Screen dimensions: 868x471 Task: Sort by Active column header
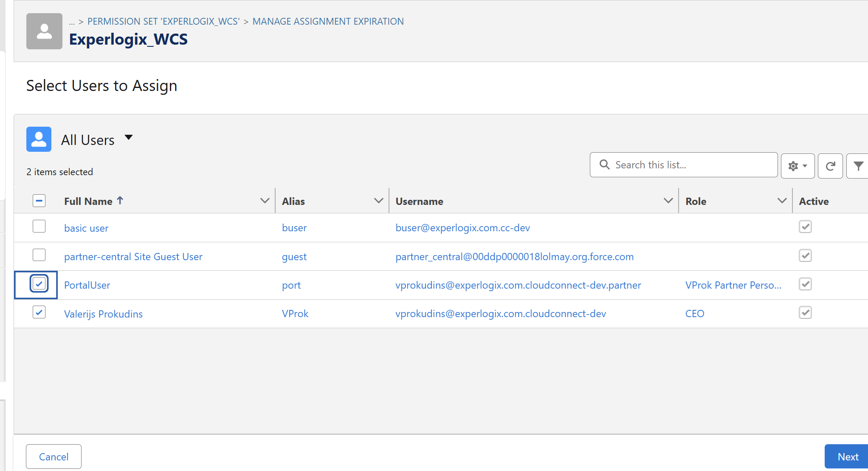click(x=814, y=201)
